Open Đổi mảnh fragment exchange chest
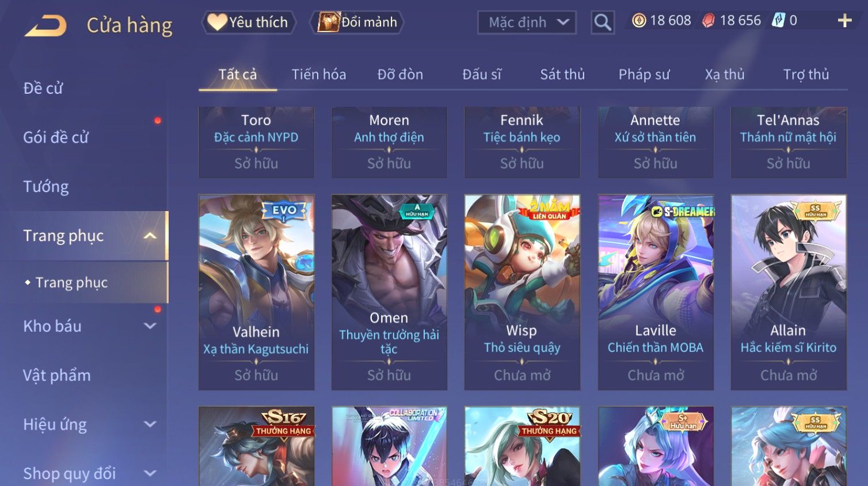This screenshot has width=868, height=486. click(x=357, y=22)
